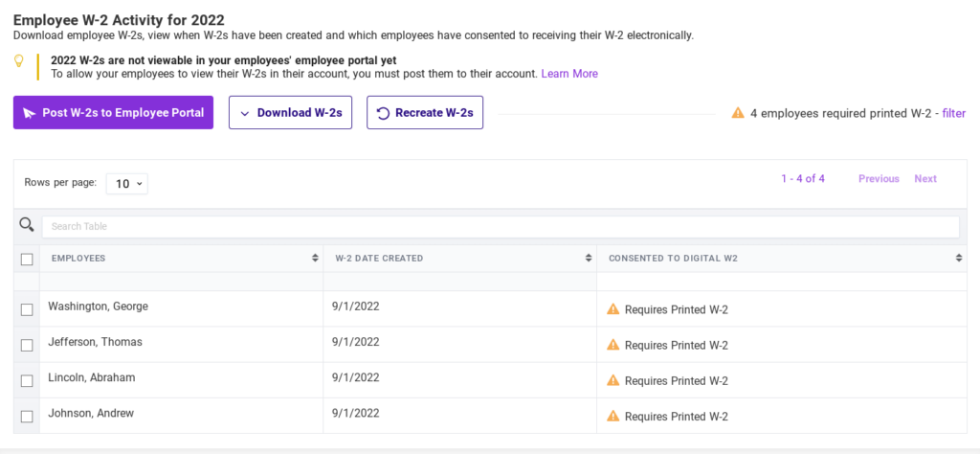This screenshot has width=980, height=454.
Task: Open the Learn More link
Action: click(x=569, y=74)
